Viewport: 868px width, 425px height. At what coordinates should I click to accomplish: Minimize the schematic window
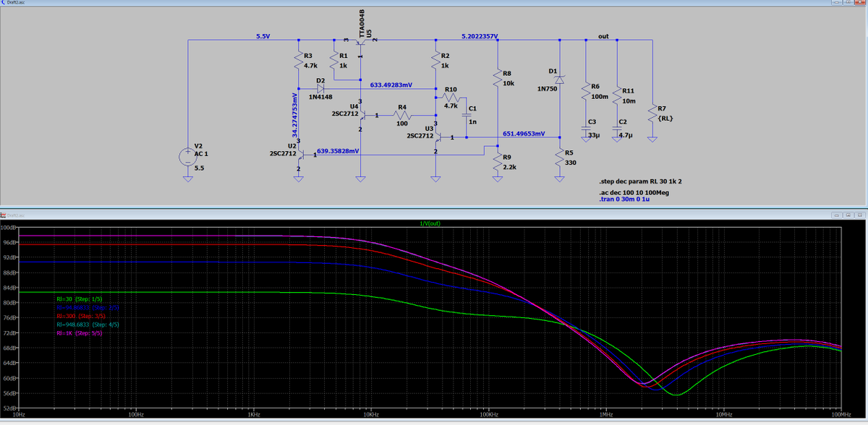pyautogui.click(x=837, y=3)
